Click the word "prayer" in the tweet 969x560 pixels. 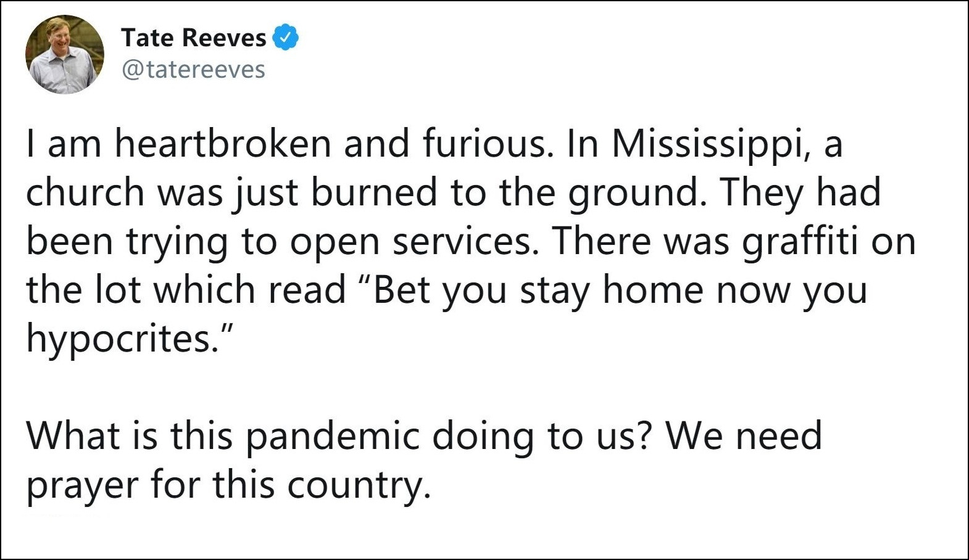coord(83,485)
